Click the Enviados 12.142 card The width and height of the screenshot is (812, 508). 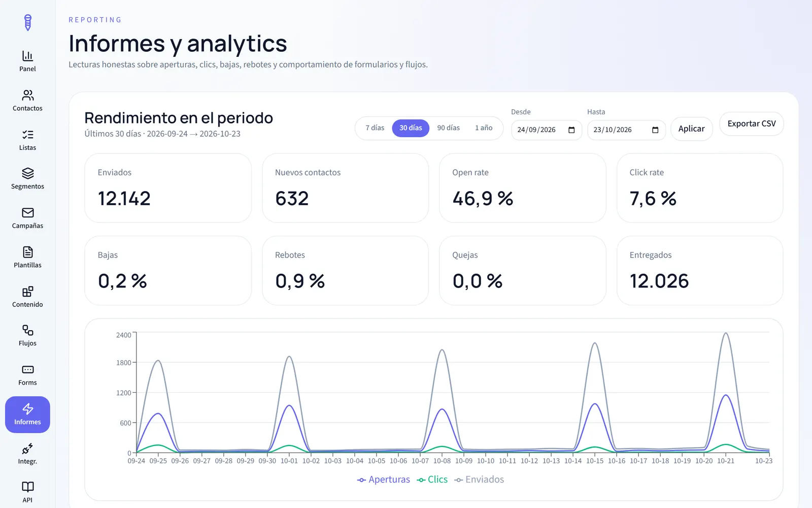click(168, 188)
